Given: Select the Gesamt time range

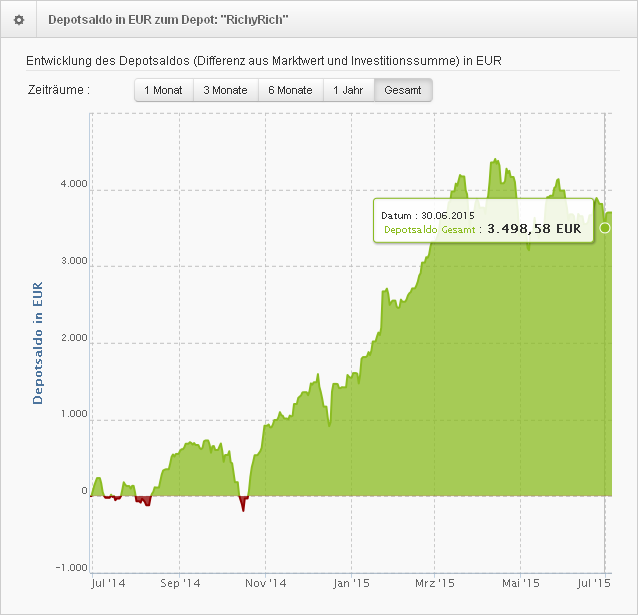Looking at the screenshot, I should [403, 90].
